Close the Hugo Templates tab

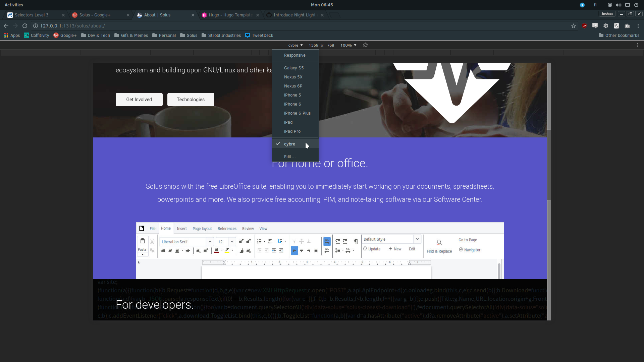click(x=258, y=15)
